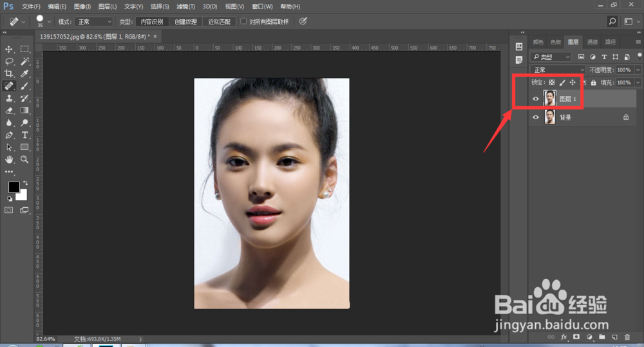Viewport: 644px width, 347px height.
Task: Create new fill or adjustment layer
Action: [x=589, y=337]
